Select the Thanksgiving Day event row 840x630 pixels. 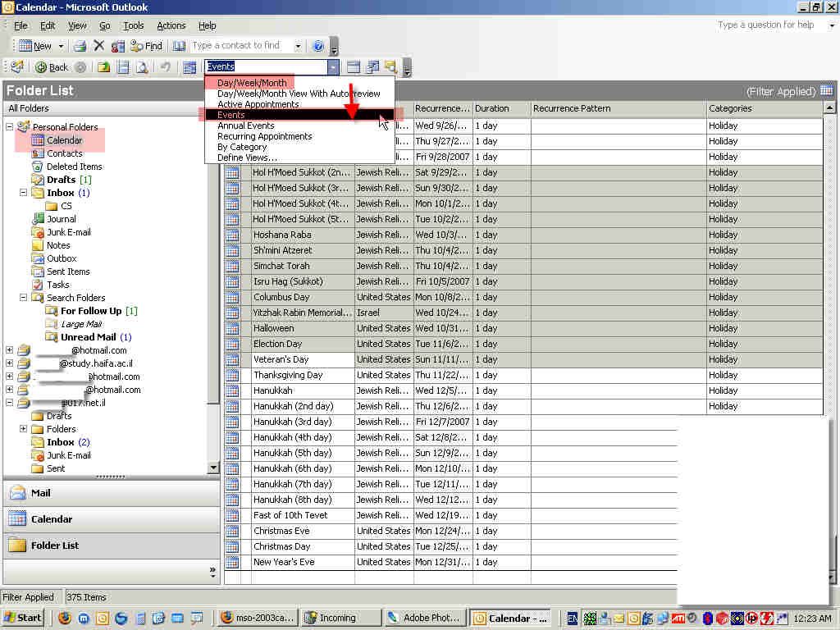(523, 375)
